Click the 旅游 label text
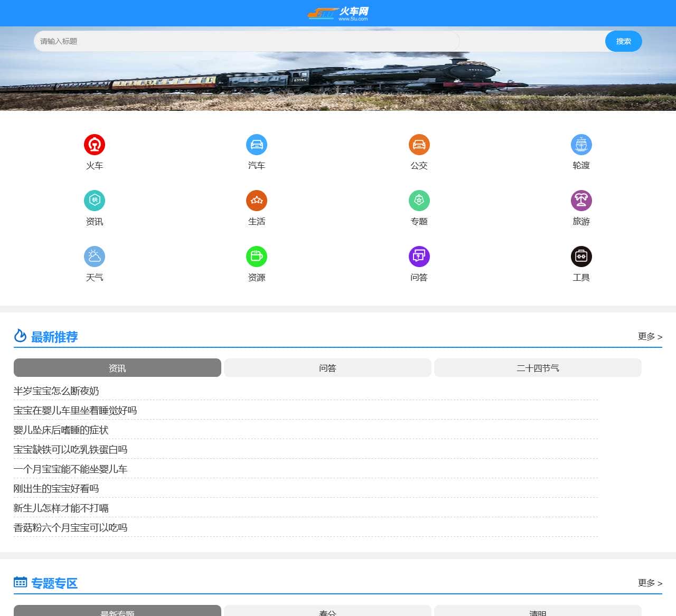676x616 pixels. (581, 222)
